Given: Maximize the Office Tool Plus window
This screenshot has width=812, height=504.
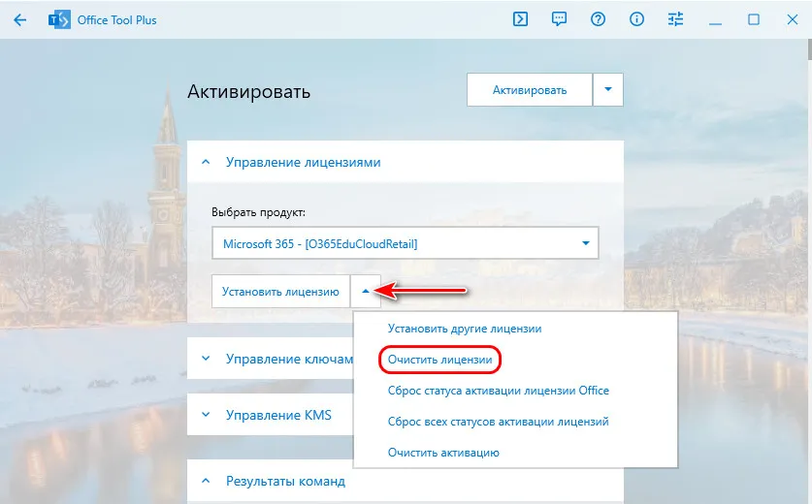Looking at the screenshot, I should pos(754,19).
